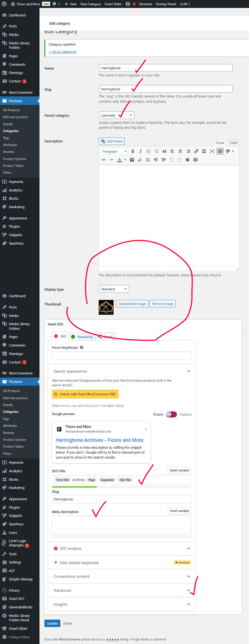Insert a blockquote

pyautogui.click(x=164, y=151)
